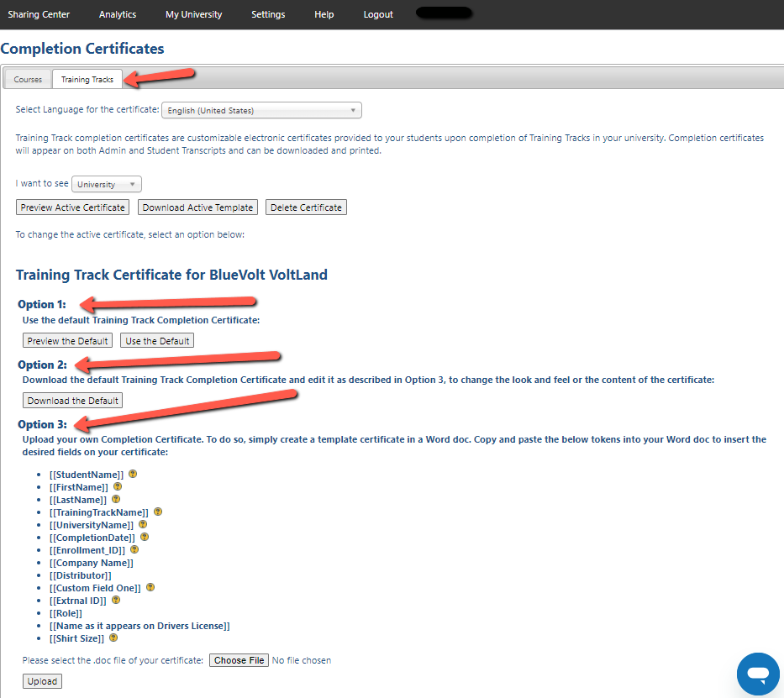The height and width of the screenshot is (698, 784).
Task: Click help icon beside [[UniversityName]] token
Action: coord(142,524)
